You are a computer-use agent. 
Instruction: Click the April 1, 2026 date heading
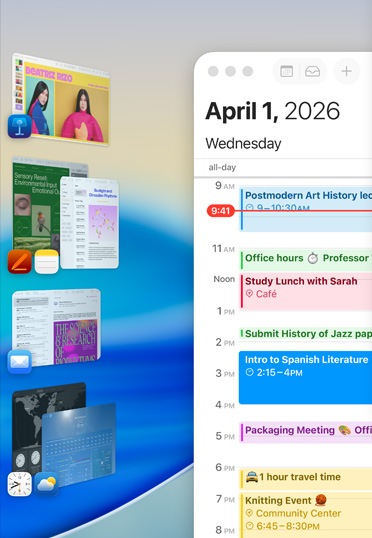tap(272, 111)
